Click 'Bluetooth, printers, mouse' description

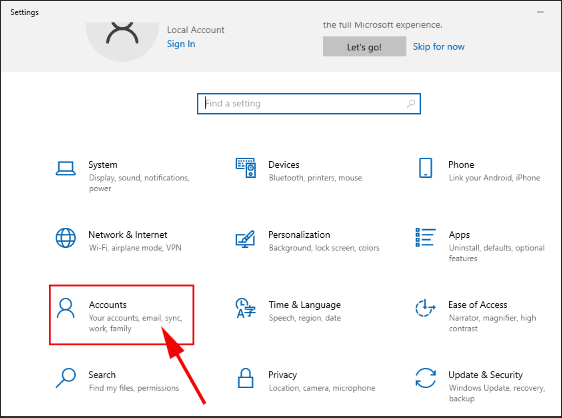point(316,178)
